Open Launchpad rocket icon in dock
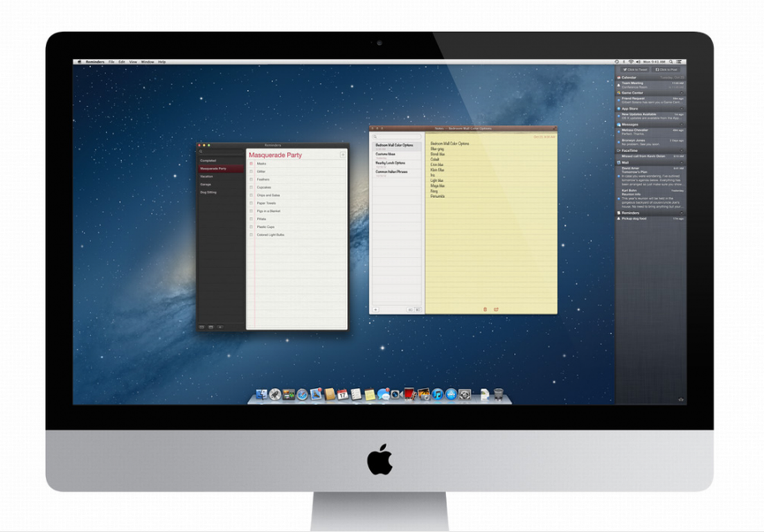Image resolution: width=764 pixels, height=532 pixels. (275, 394)
